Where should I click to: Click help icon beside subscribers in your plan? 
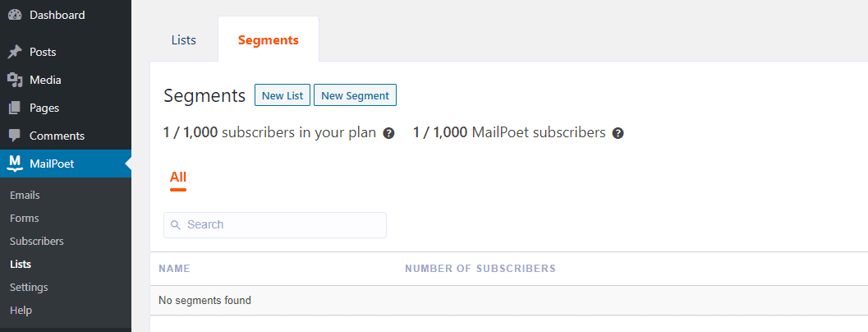tap(388, 133)
